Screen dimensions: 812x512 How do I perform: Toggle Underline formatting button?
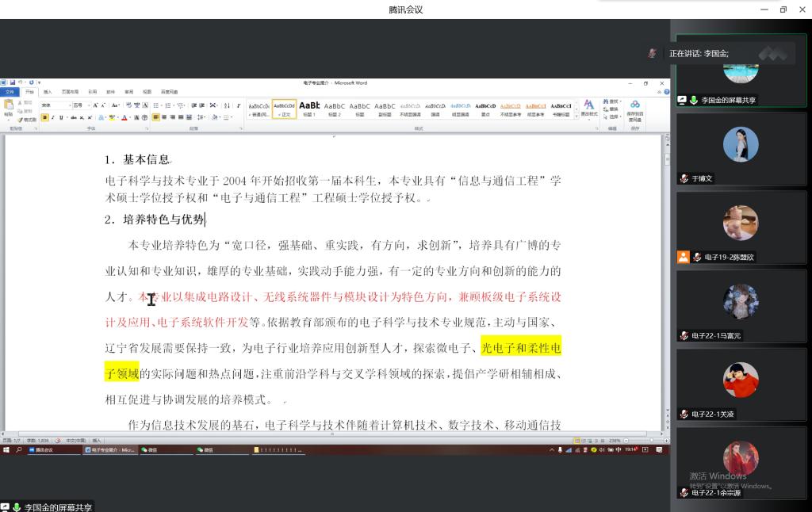point(60,117)
